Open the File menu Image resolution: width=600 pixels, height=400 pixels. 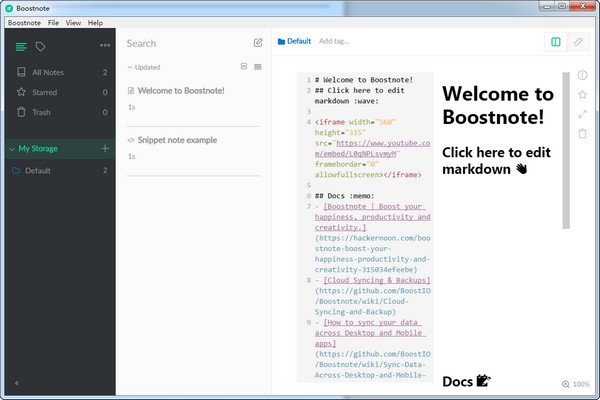click(53, 22)
